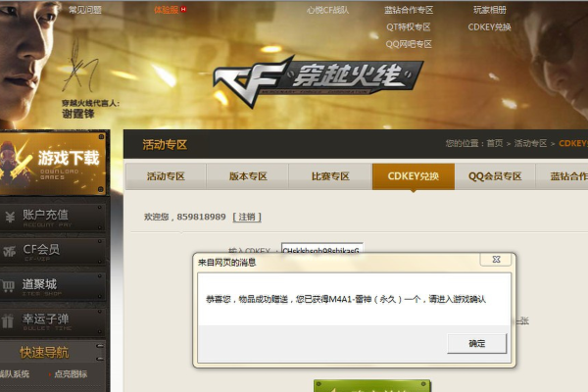Open the QT特权专区 link

tap(409, 27)
